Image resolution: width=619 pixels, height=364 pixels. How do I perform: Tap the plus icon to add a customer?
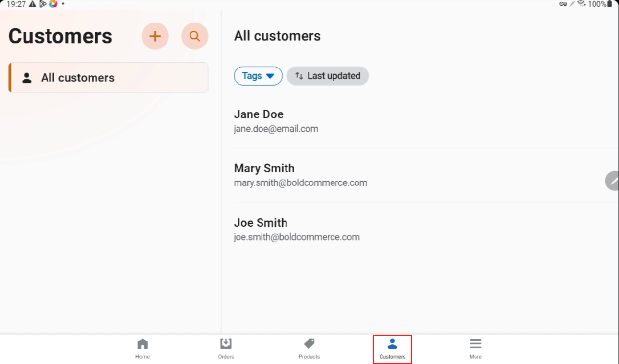point(155,36)
